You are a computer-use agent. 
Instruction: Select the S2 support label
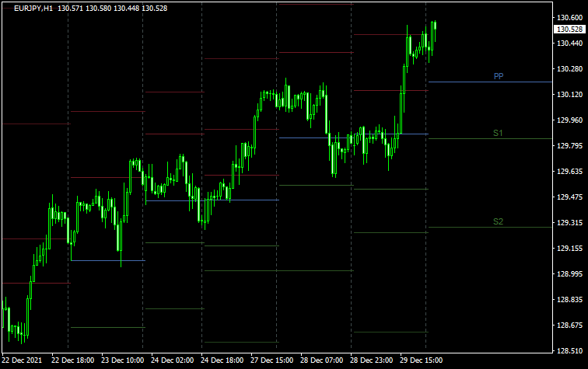pyautogui.click(x=498, y=222)
